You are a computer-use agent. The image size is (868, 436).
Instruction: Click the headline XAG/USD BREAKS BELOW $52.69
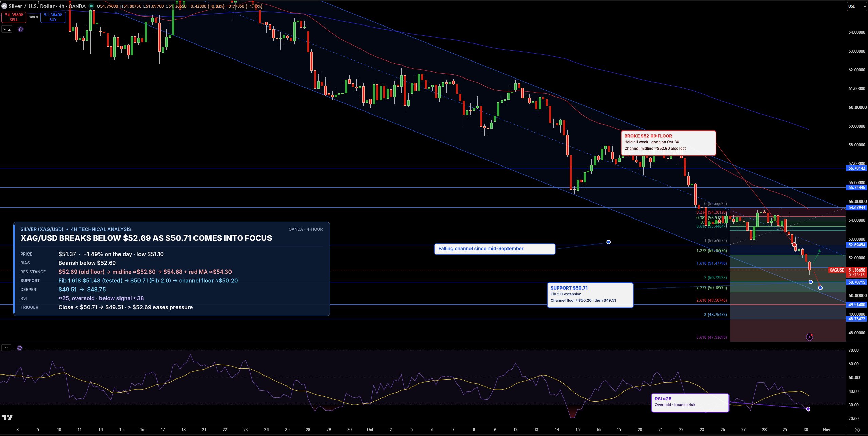146,238
